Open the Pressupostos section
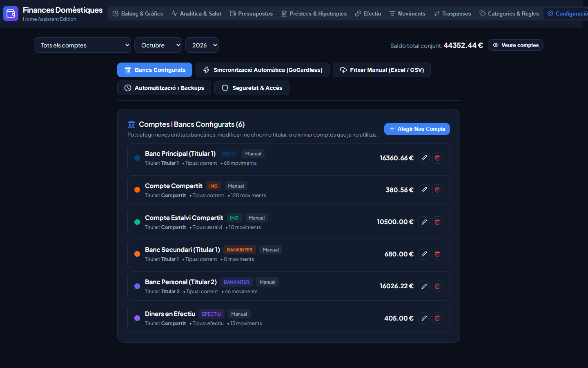The width and height of the screenshot is (588, 368). click(x=251, y=13)
